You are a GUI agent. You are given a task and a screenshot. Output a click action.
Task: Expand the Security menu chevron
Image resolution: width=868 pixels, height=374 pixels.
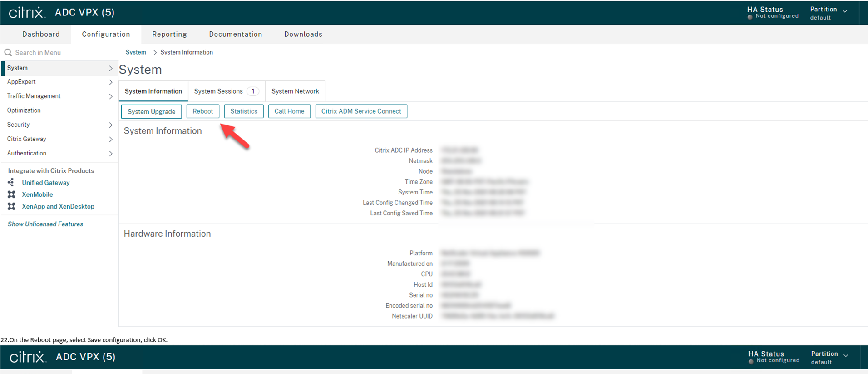point(110,125)
